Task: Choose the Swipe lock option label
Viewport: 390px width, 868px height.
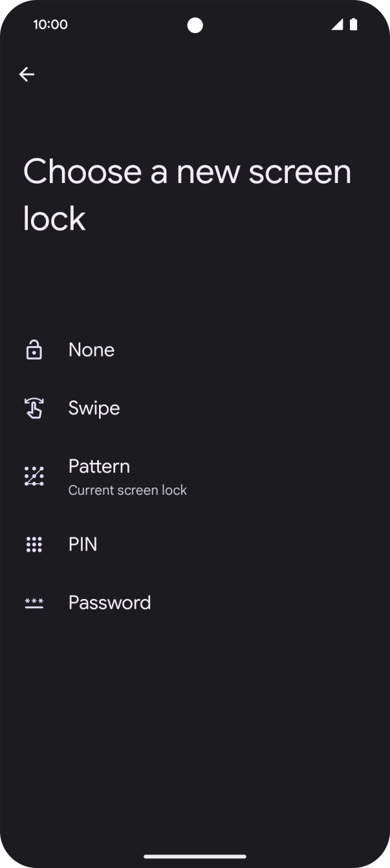Action: click(94, 408)
